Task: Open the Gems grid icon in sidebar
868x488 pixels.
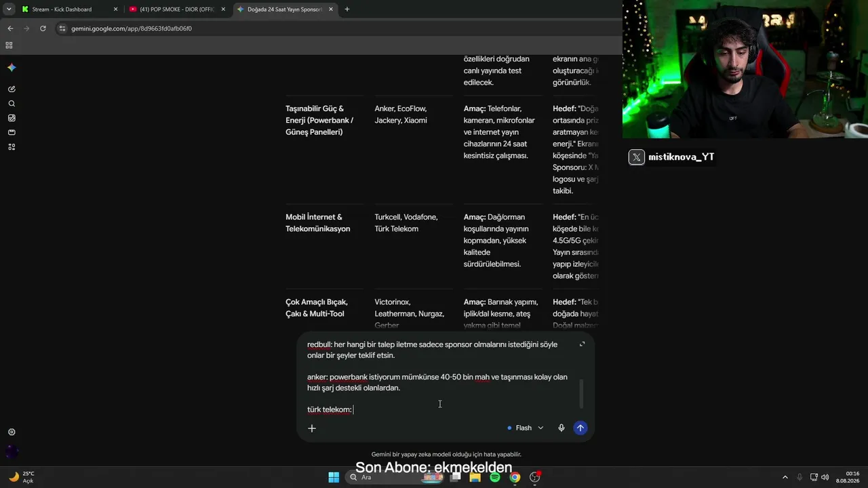Action: click(12, 147)
